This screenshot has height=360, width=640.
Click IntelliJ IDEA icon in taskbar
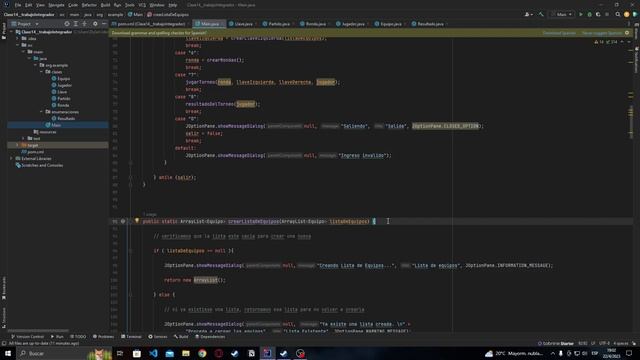click(x=267, y=353)
